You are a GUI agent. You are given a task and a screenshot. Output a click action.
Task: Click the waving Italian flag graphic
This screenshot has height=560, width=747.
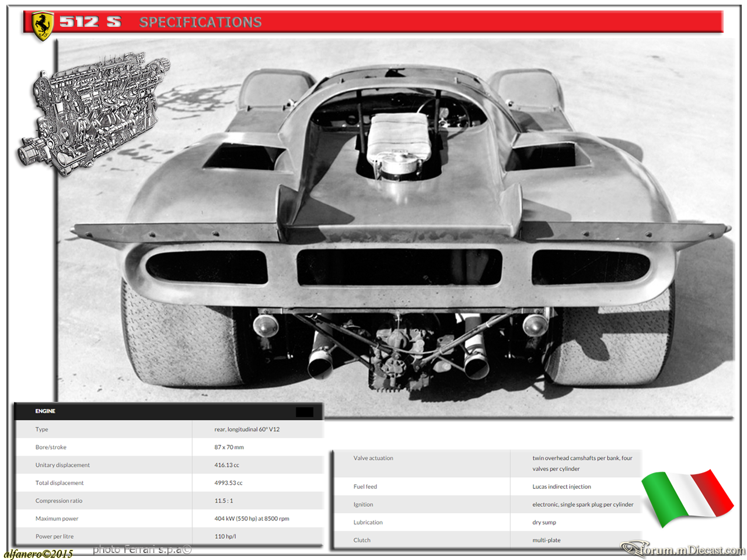[687, 498]
